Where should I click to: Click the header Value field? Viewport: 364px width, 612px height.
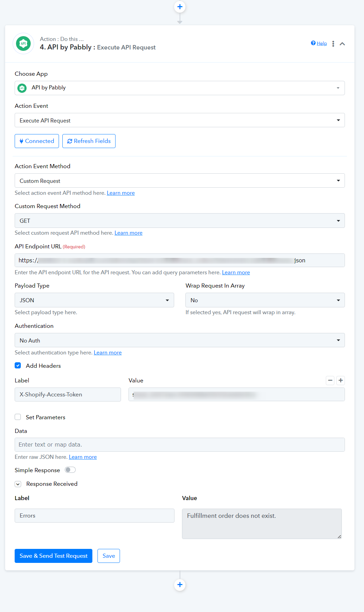pos(237,394)
